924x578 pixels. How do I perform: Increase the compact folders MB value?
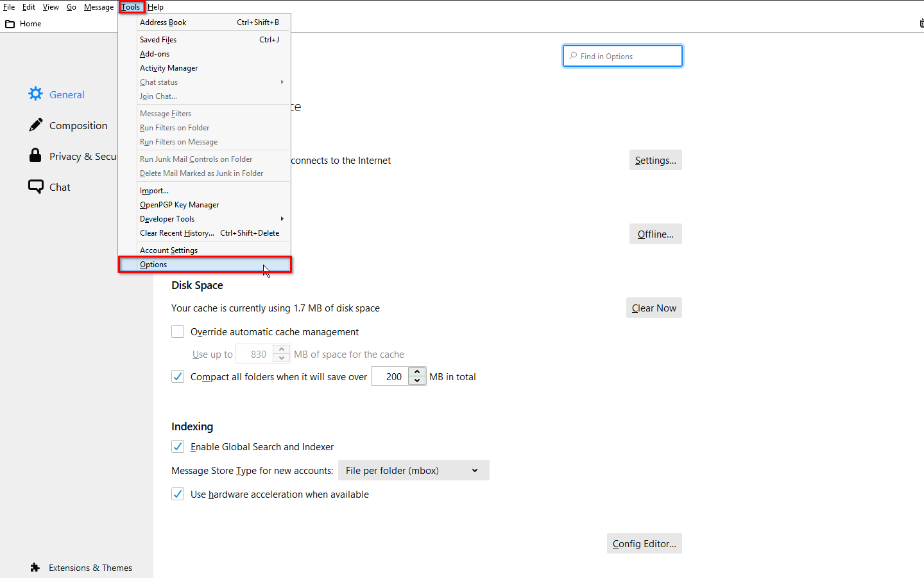pyautogui.click(x=417, y=372)
